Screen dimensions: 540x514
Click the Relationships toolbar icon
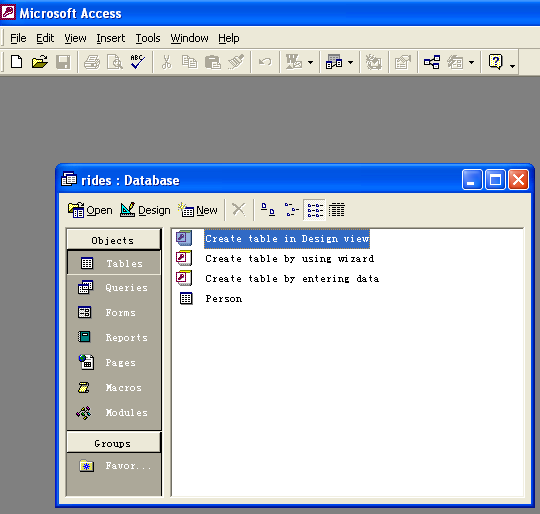pyautogui.click(x=432, y=62)
